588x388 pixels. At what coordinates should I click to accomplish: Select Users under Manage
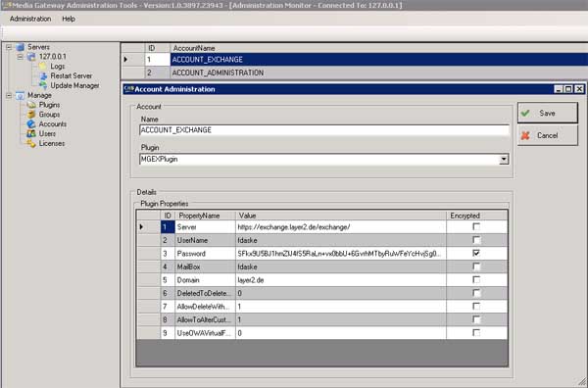pyautogui.click(x=47, y=134)
